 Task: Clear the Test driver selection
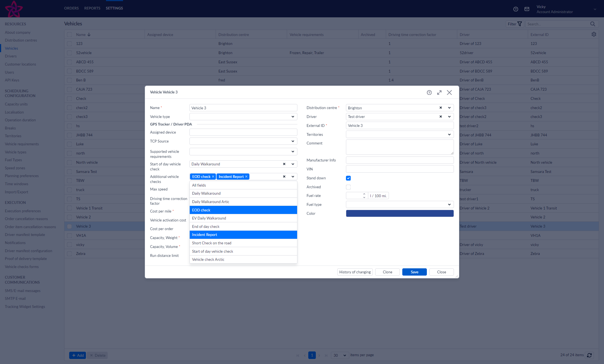click(x=441, y=117)
